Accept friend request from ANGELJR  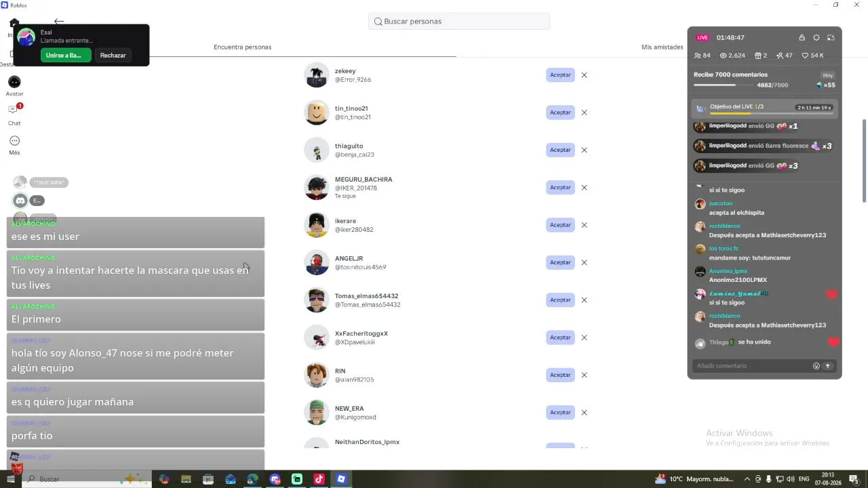(560, 262)
